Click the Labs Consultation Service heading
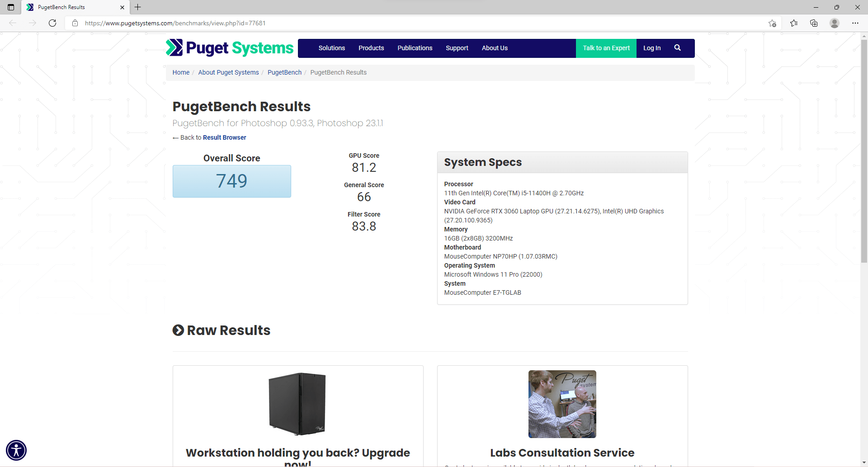Screen dimensions: 868x467 [562, 453]
